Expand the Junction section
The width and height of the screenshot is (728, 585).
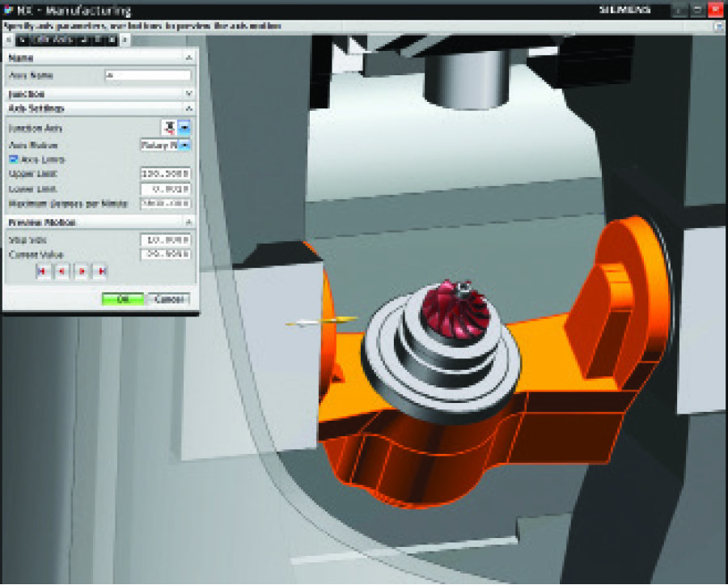pyautogui.click(x=188, y=94)
